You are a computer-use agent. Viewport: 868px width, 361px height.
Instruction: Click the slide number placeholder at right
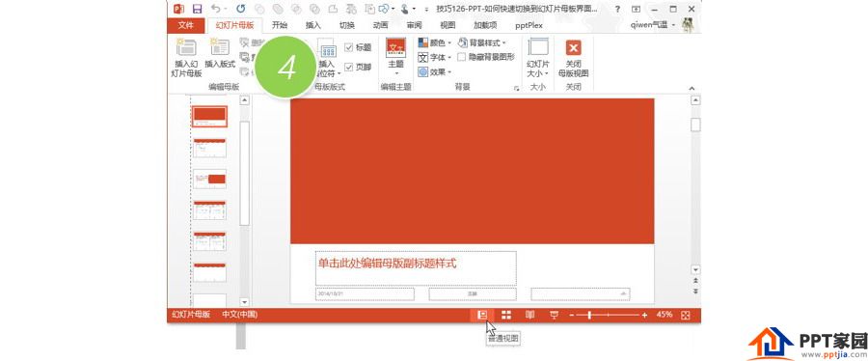click(x=581, y=294)
